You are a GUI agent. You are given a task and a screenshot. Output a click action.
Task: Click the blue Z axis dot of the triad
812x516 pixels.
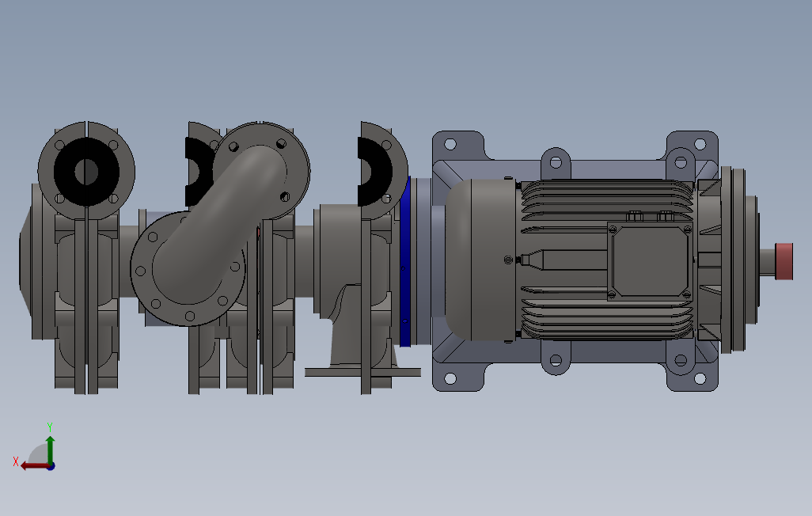click(51, 466)
